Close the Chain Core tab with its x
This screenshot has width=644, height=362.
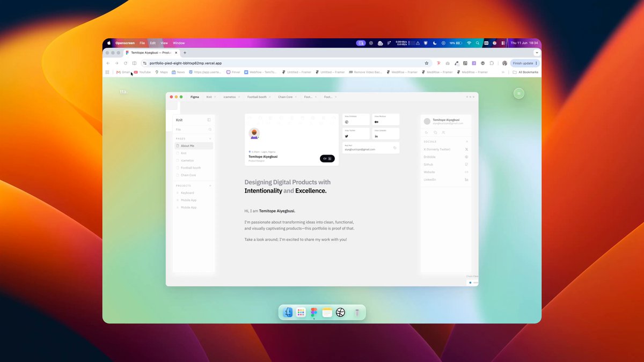point(296,97)
